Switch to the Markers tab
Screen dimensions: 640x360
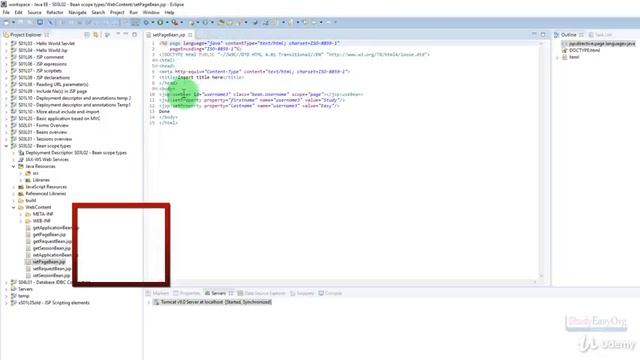[x=157, y=293]
